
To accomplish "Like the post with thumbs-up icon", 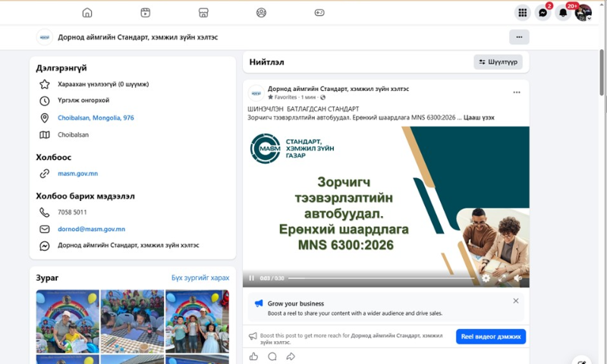I will coord(253,356).
